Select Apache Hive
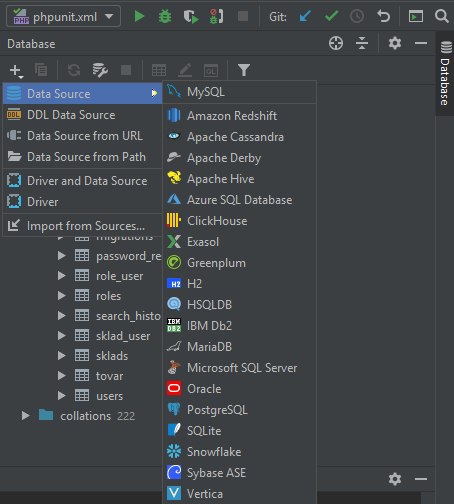 click(239, 179)
